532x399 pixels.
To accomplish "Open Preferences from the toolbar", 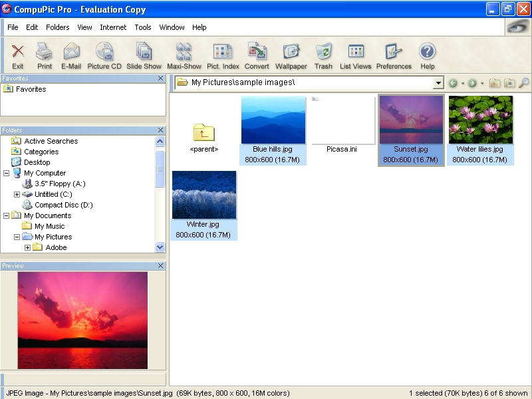I will click(x=394, y=57).
